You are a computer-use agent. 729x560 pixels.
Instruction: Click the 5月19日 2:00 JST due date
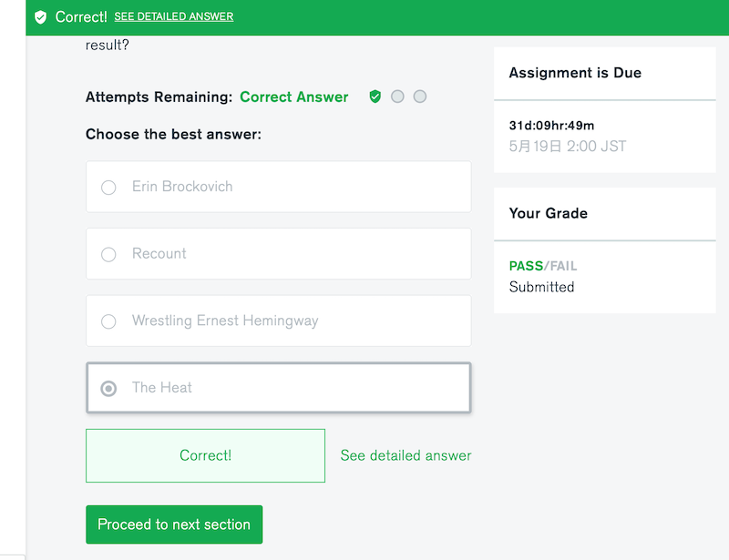tap(567, 147)
